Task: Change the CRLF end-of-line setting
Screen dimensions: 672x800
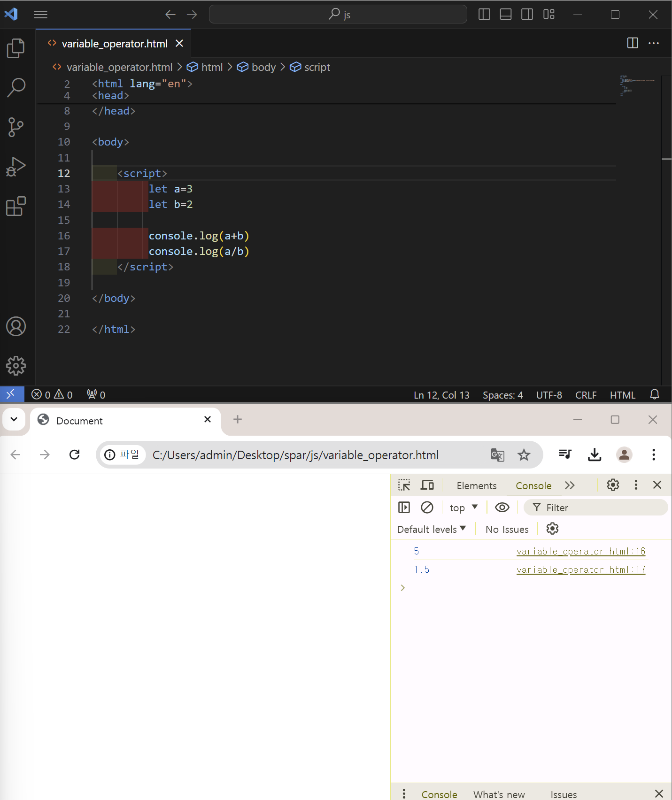Action: click(586, 395)
